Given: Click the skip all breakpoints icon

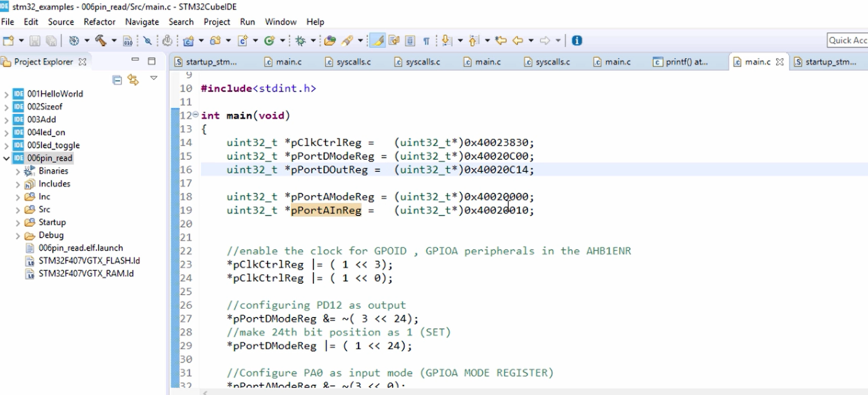Looking at the screenshot, I should [147, 41].
